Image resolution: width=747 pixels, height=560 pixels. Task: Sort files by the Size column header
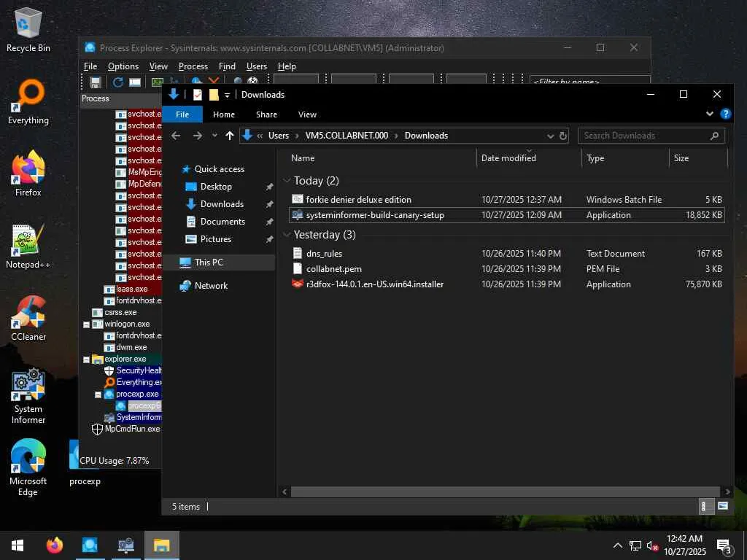[681, 158]
